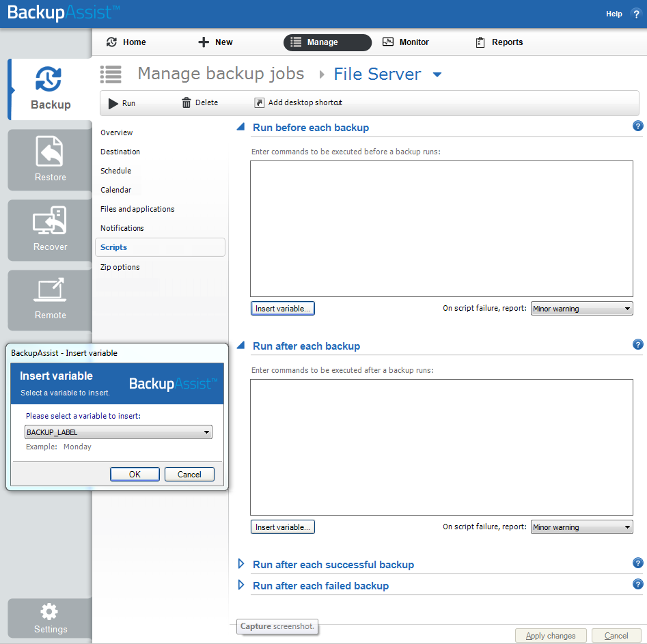Open the New tab

point(215,42)
